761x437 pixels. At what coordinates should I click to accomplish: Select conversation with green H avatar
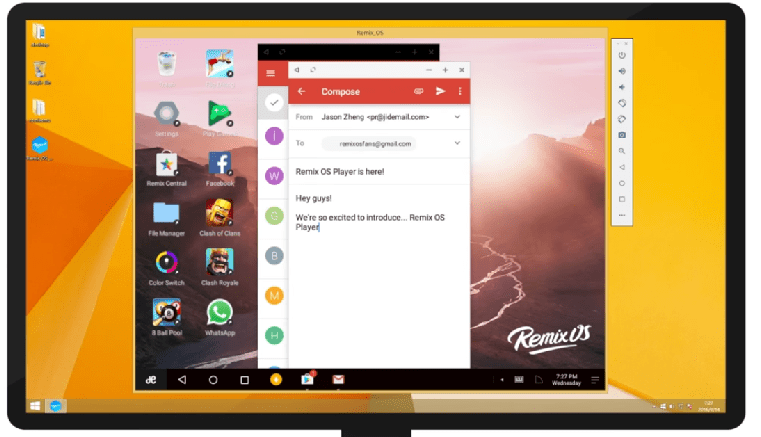274,335
